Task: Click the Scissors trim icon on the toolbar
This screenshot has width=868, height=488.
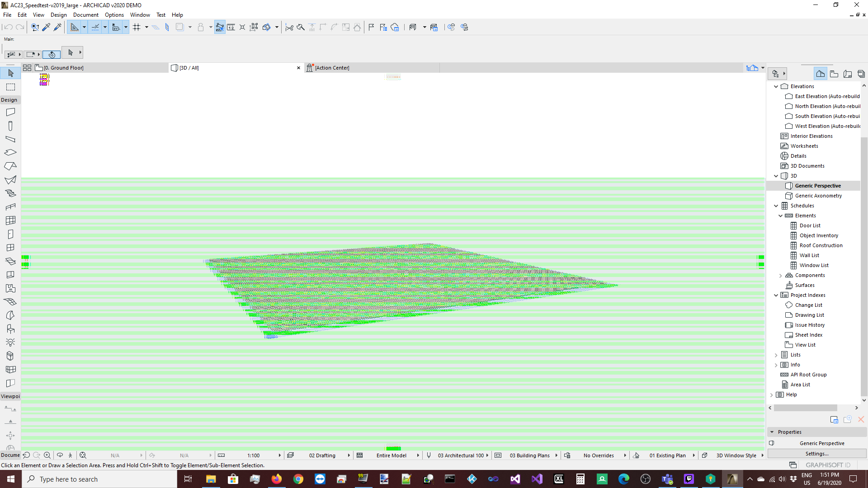Action: click(x=289, y=27)
